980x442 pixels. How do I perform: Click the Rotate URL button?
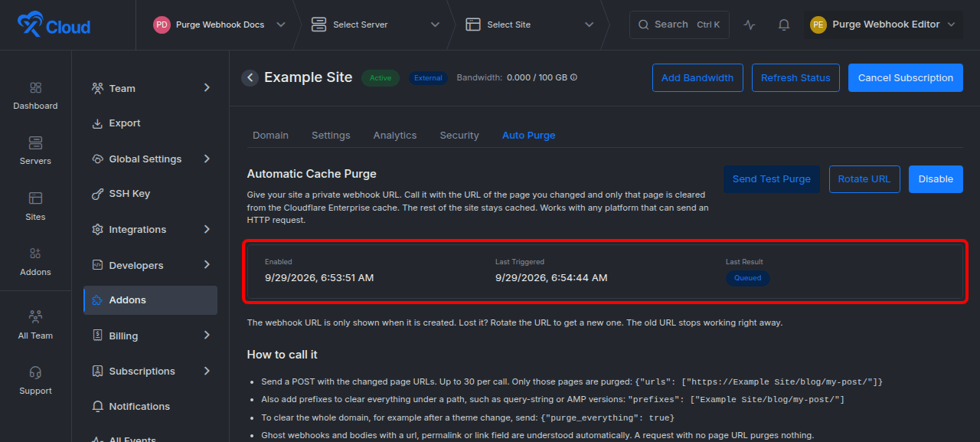coord(864,179)
